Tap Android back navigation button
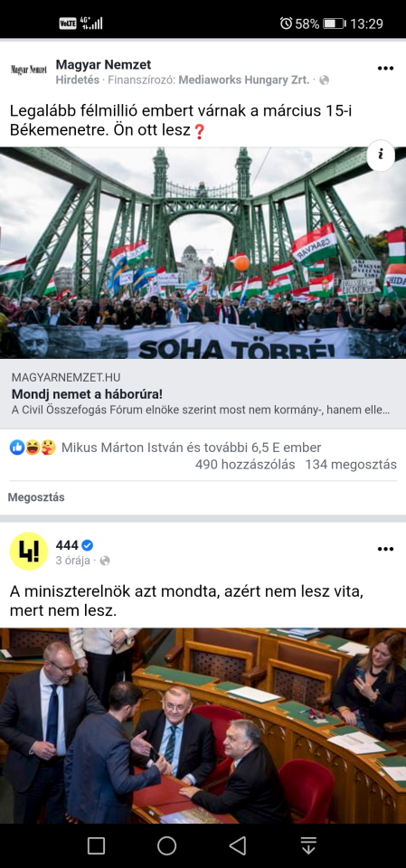 tap(238, 845)
